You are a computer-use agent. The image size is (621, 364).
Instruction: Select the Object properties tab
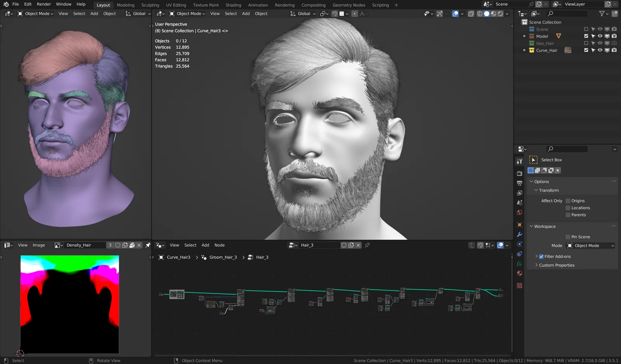519,224
